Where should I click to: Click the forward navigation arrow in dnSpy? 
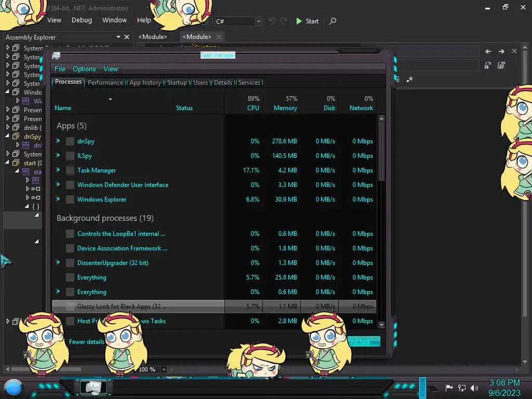coord(501,51)
